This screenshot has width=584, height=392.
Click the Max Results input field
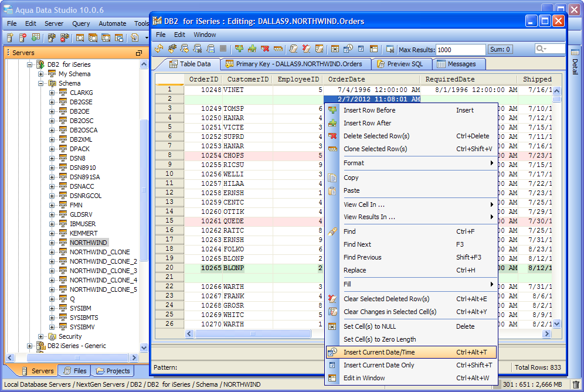pos(461,49)
